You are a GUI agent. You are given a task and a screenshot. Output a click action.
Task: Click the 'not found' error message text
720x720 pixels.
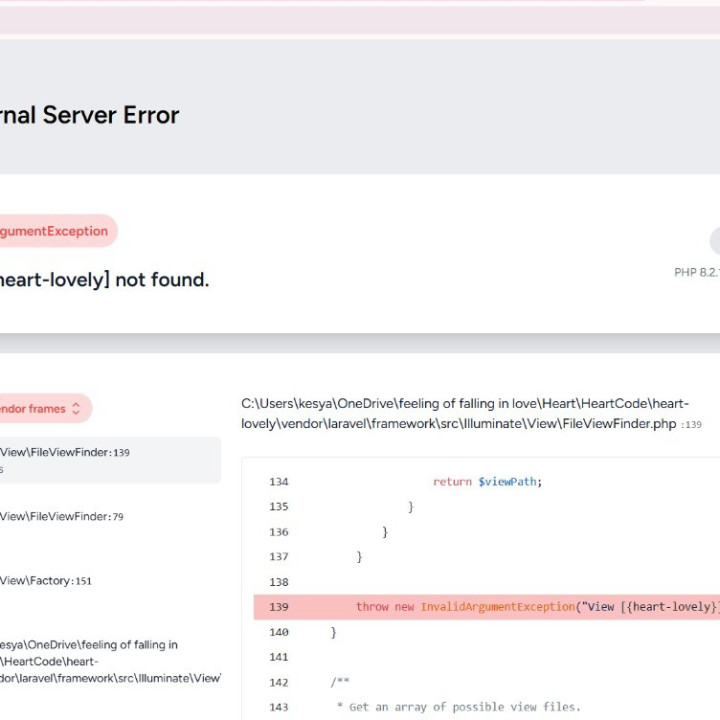point(104,280)
